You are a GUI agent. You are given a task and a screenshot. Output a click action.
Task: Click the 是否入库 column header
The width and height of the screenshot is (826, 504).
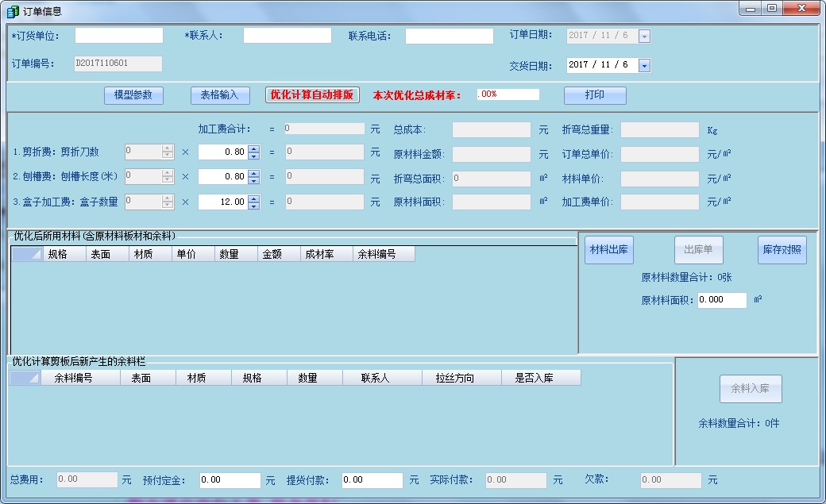[x=541, y=378]
